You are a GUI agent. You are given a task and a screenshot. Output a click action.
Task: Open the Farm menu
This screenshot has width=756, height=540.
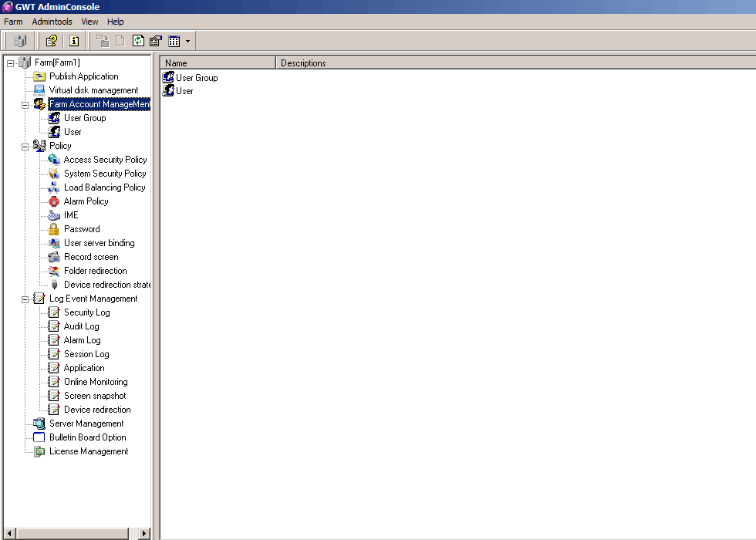(x=13, y=22)
